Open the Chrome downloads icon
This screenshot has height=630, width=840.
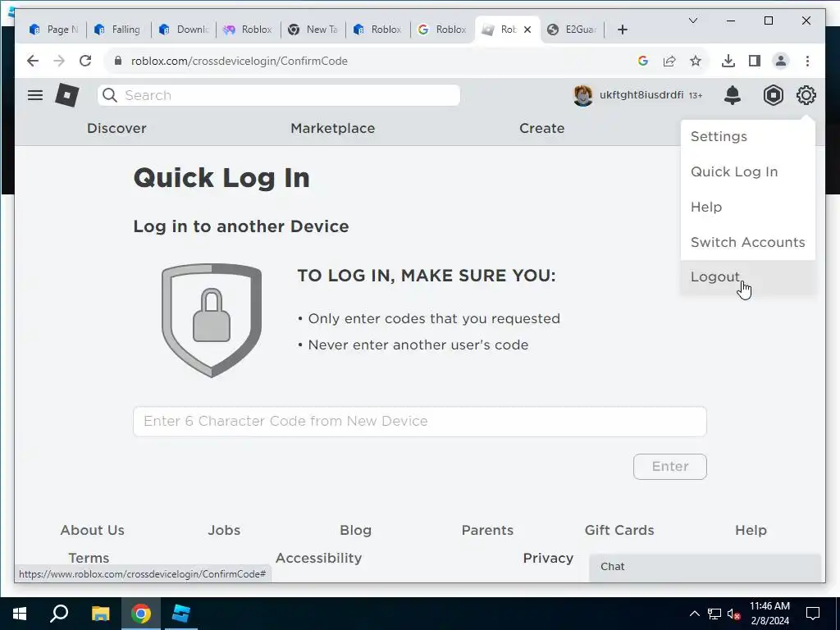[728, 61]
